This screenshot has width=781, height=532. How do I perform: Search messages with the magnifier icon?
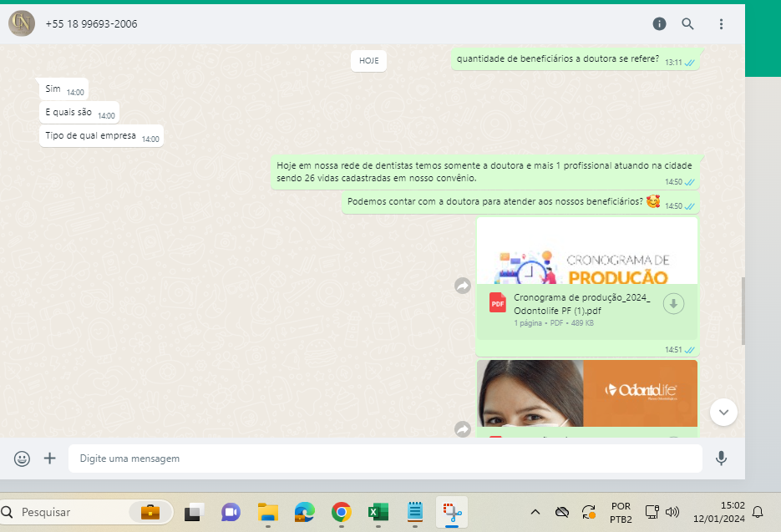click(x=687, y=24)
